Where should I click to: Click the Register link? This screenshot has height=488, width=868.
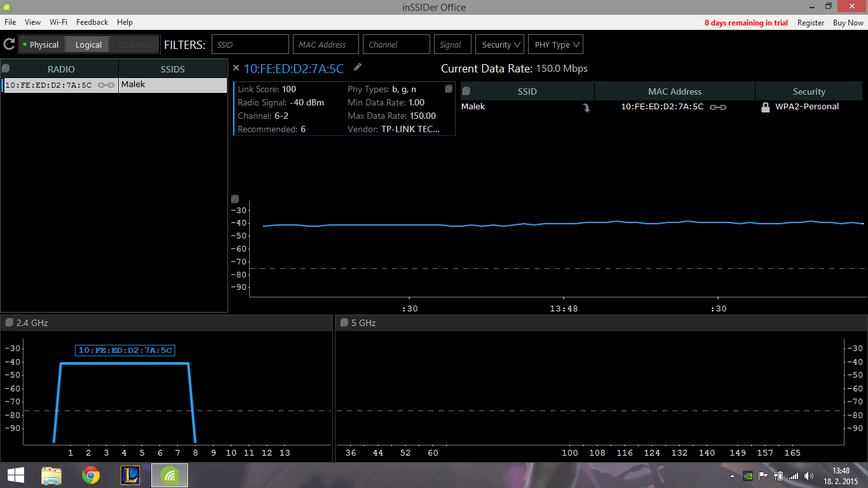[x=811, y=23]
